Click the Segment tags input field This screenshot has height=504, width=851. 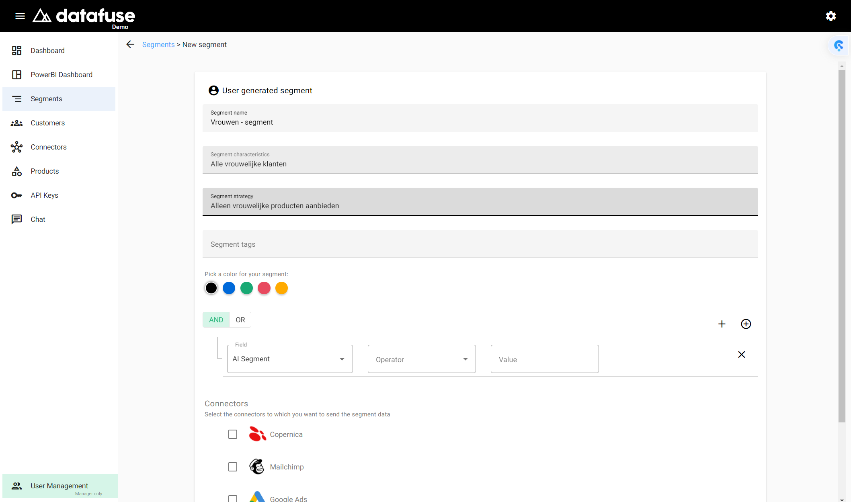click(x=480, y=244)
